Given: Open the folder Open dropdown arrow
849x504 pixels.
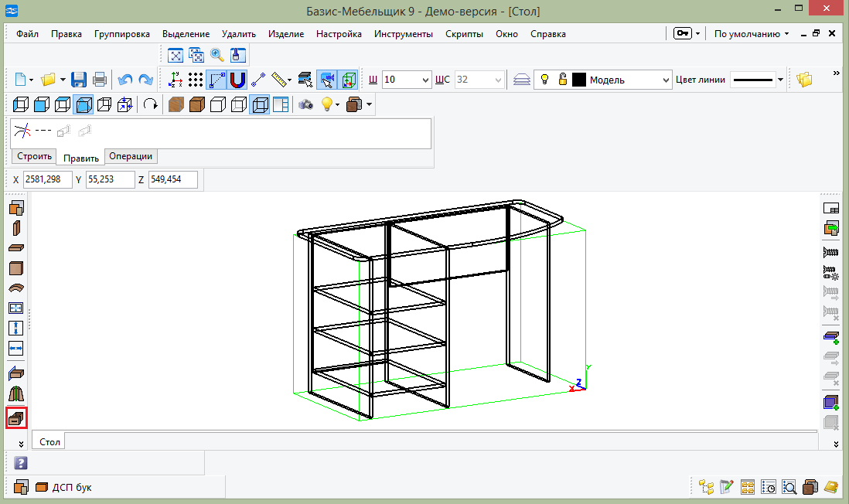Looking at the screenshot, I should [x=63, y=80].
